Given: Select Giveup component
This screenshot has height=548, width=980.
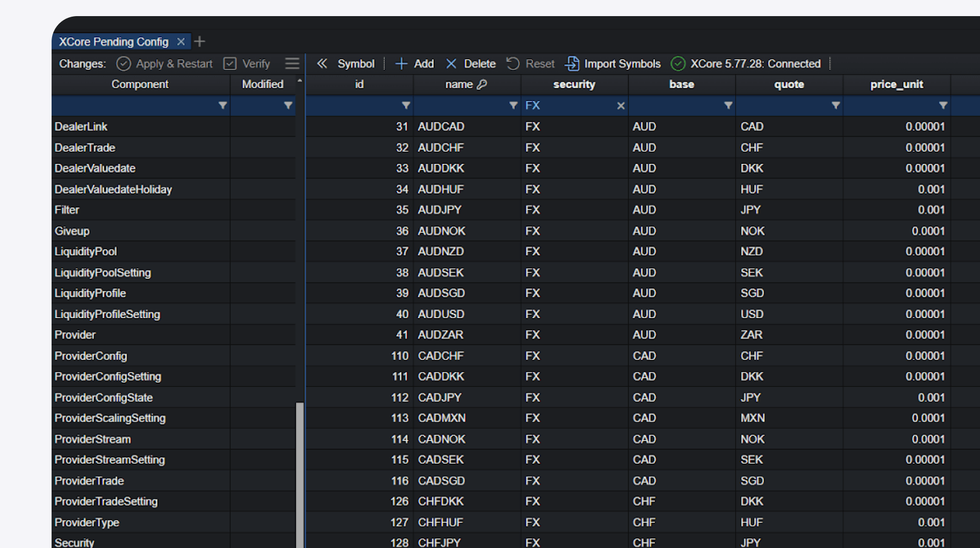Looking at the screenshot, I should coord(141,231).
